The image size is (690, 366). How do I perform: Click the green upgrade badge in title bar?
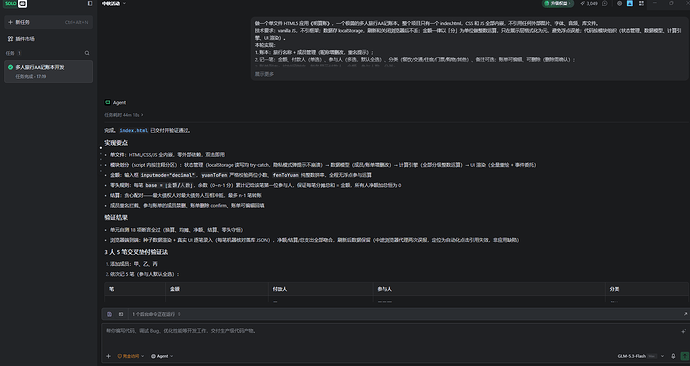click(558, 4)
